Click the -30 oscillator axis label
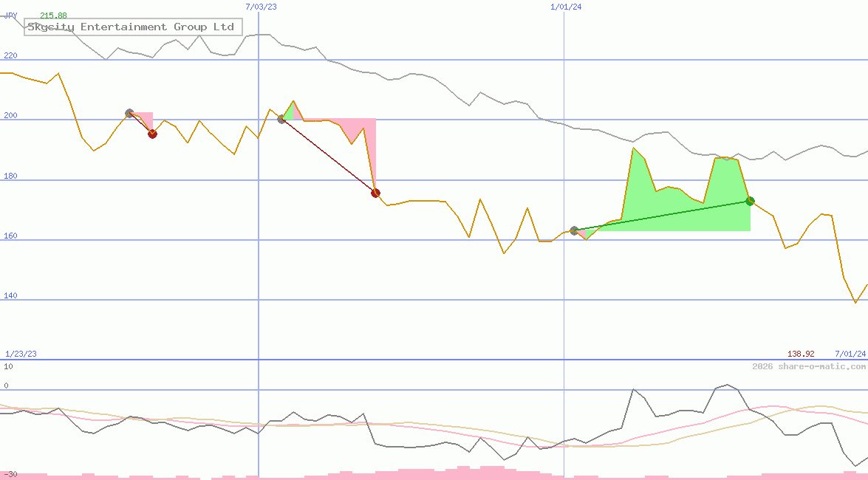This screenshot has height=480, width=868. pyautogui.click(x=10, y=474)
